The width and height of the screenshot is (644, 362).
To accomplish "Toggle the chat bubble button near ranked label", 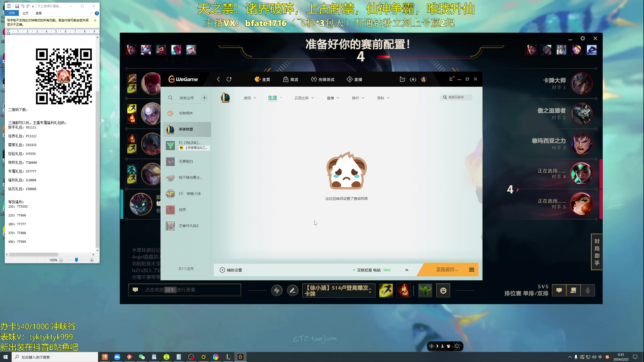I will (559, 291).
